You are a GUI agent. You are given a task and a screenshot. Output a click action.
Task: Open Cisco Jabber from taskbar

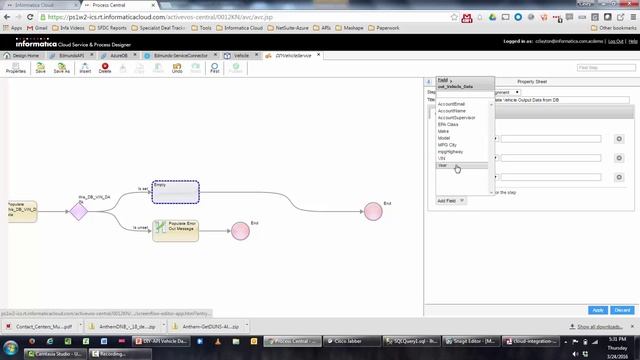click(351, 341)
